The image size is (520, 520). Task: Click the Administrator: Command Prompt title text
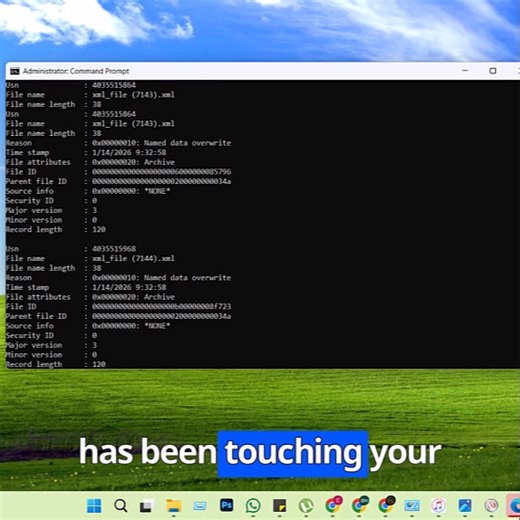point(76,71)
